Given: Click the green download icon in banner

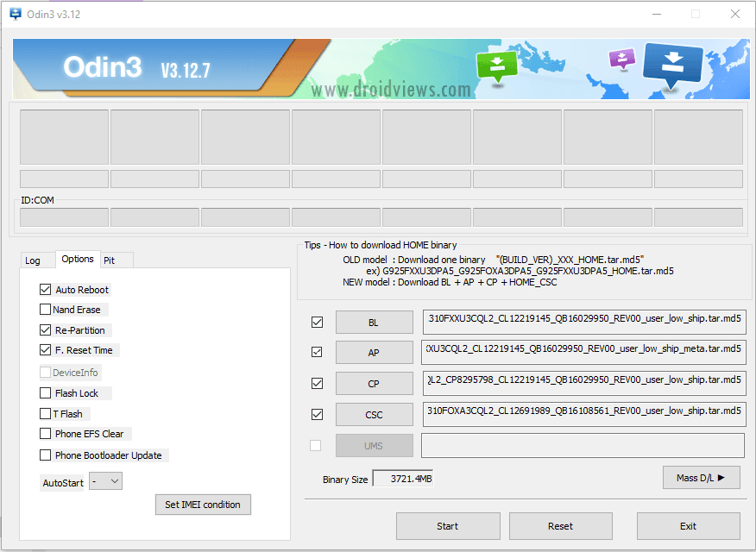Looking at the screenshot, I should [496, 66].
